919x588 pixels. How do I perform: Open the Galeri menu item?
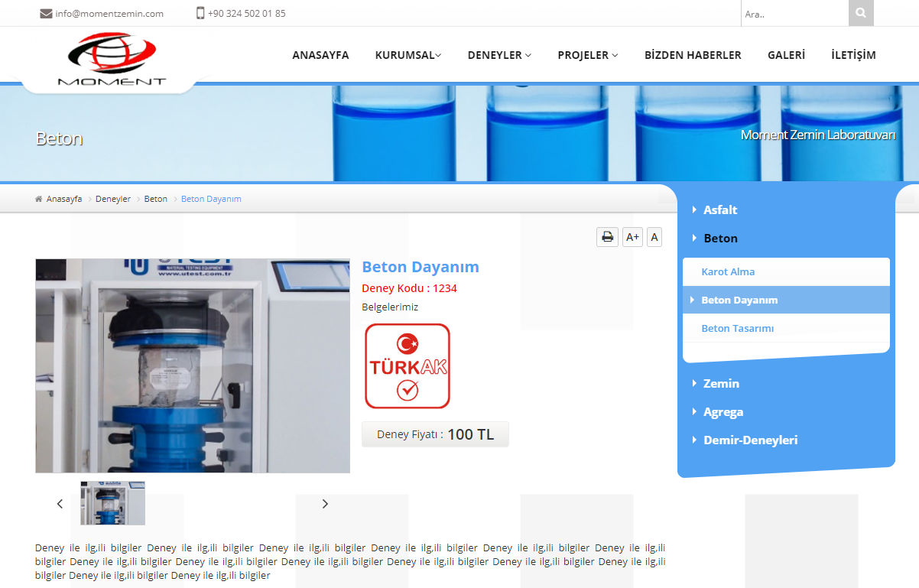coord(786,55)
